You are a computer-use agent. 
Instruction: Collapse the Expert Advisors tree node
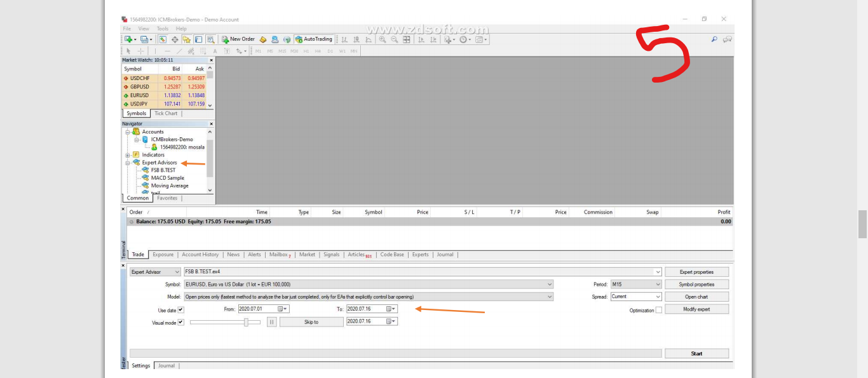(128, 163)
